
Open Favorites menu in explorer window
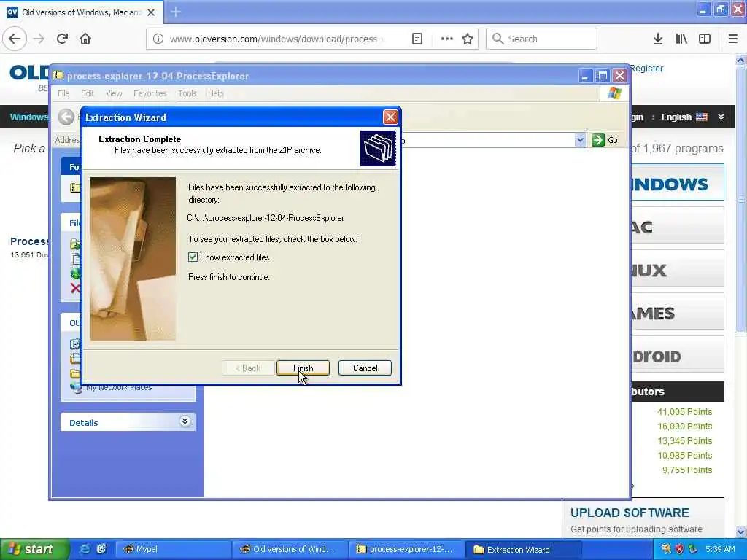150,93
